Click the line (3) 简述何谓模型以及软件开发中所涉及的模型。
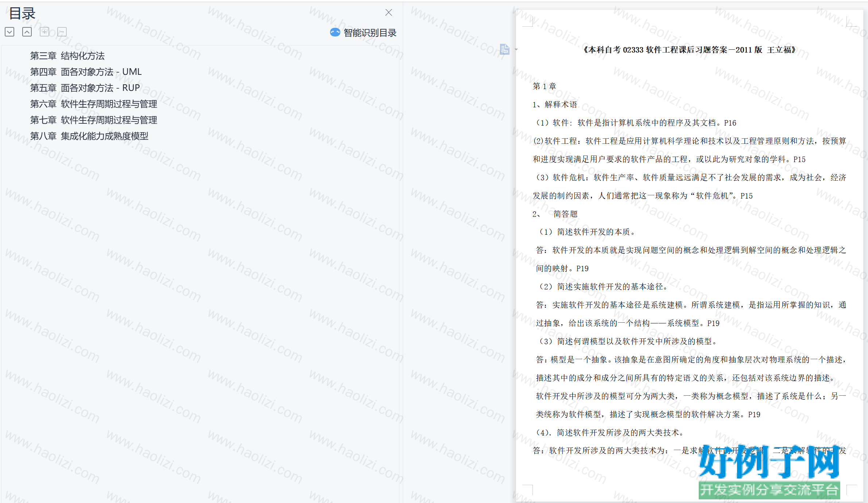868x503 pixels. pos(627,342)
